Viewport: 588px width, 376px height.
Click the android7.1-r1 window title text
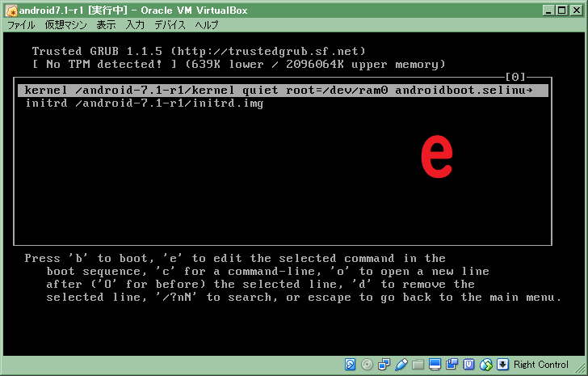click(133, 11)
